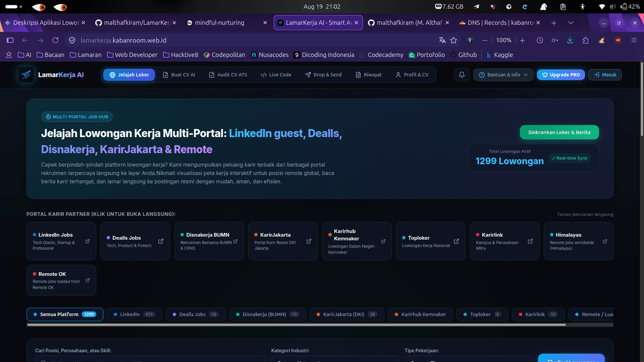The height and width of the screenshot is (362, 644).
Task: Click the Upgrade PRO button
Action: pyautogui.click(x=561, y=75)
